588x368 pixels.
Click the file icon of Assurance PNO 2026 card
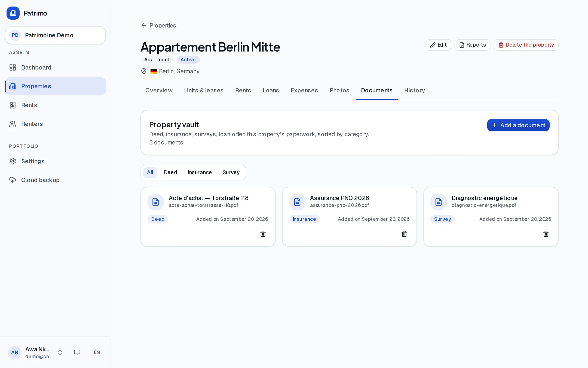(297, 202)
